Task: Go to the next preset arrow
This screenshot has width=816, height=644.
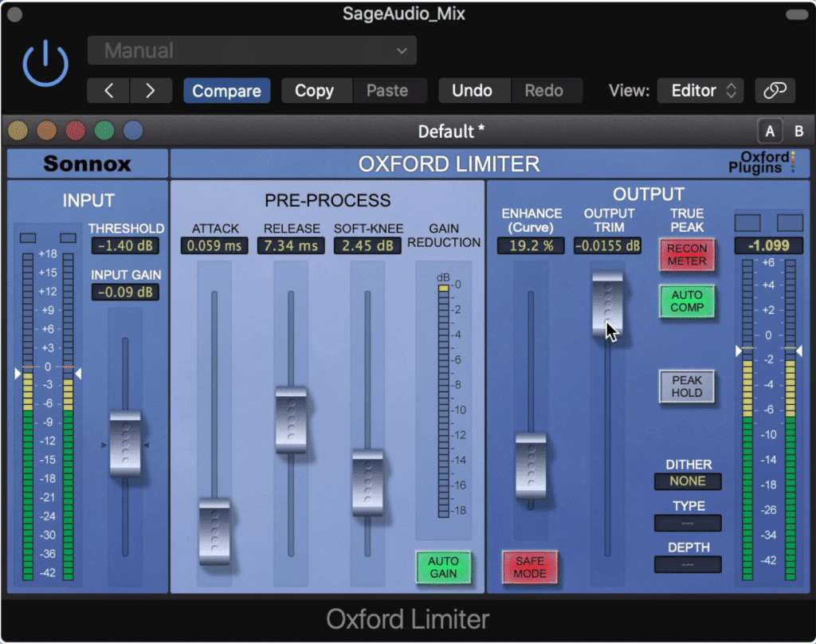Action: click(x=151, y=91)
